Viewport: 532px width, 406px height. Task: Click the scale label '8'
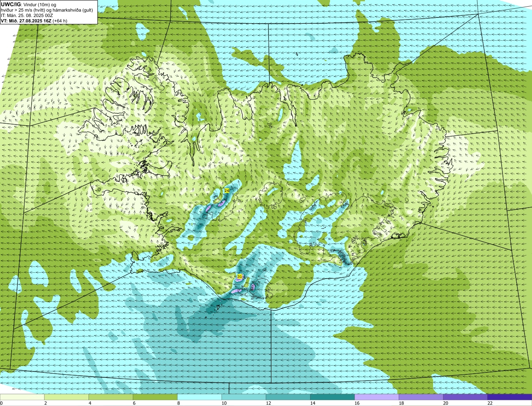coord(178,403)
